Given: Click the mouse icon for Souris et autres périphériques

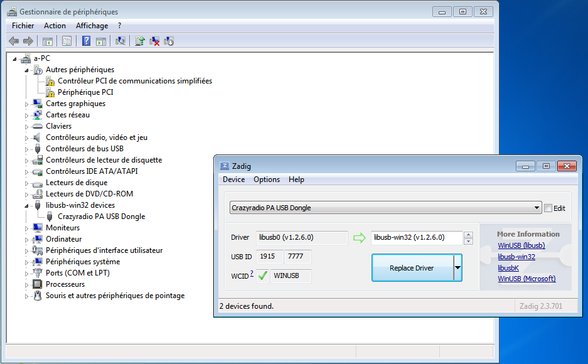Looking at the screenshot, I should 38,296.
